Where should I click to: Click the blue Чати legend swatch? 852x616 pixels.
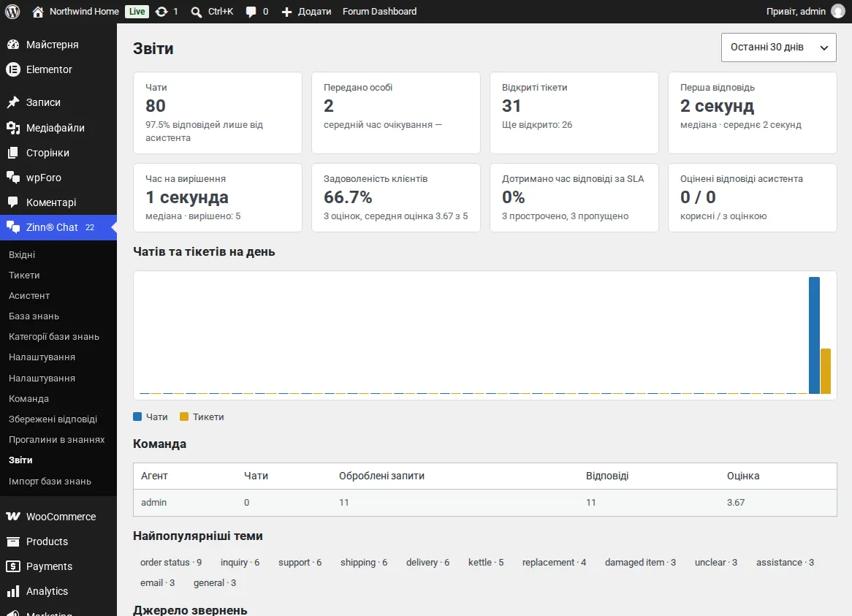(137, 417)
